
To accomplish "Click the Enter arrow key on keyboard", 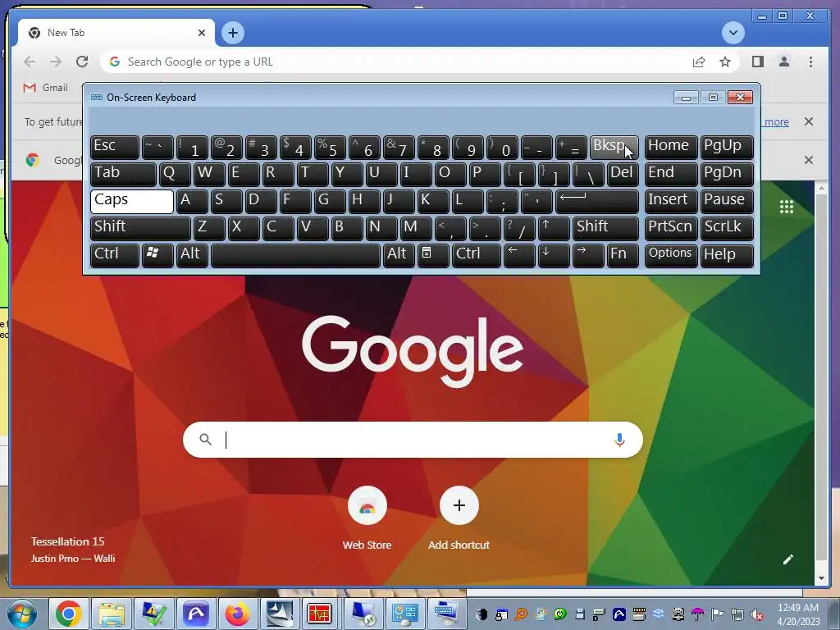I will [x=597, y=201].
